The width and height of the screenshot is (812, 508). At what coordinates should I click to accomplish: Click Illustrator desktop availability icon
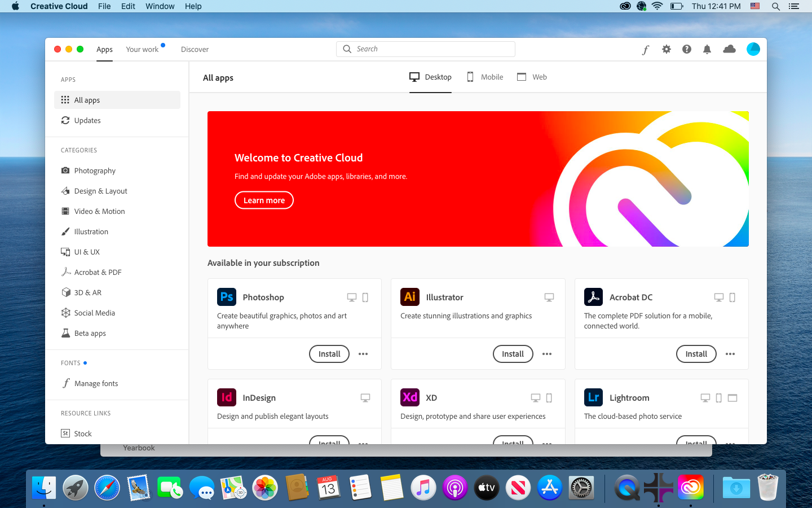tap(549, 297)
